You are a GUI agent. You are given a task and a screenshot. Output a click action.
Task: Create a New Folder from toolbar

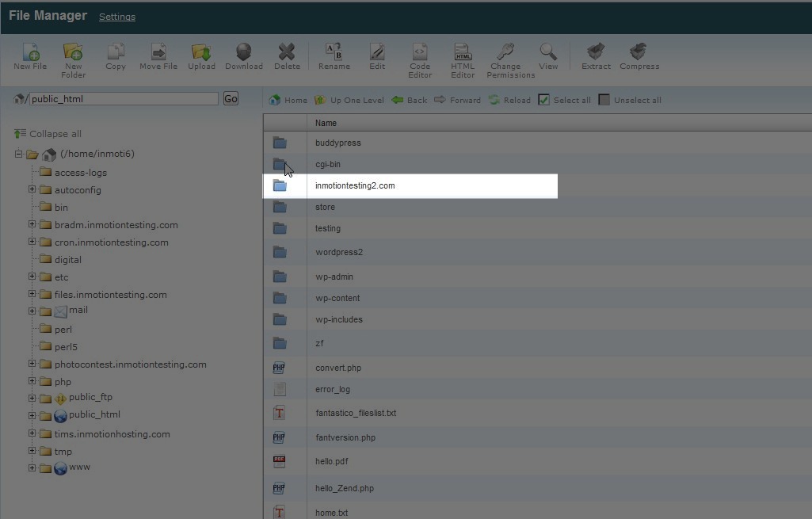(73, 52)
